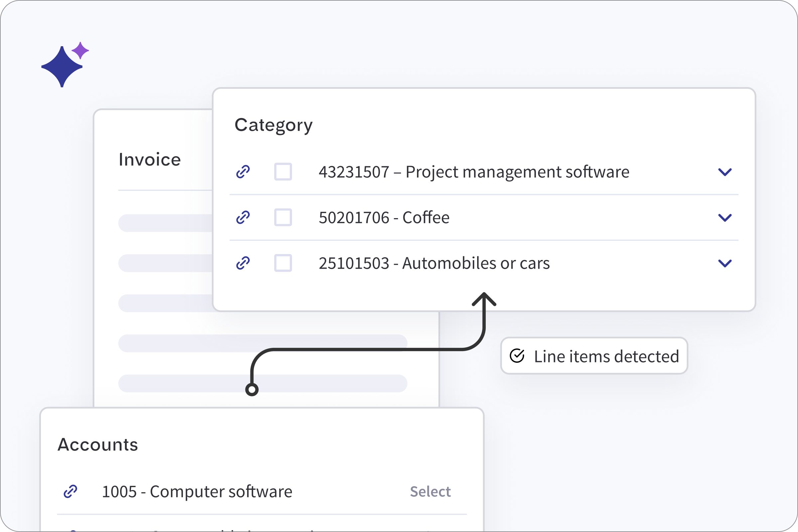The image size is (798, 532).
Task: Expand the Project management software category row
Action: pos(726,172)
